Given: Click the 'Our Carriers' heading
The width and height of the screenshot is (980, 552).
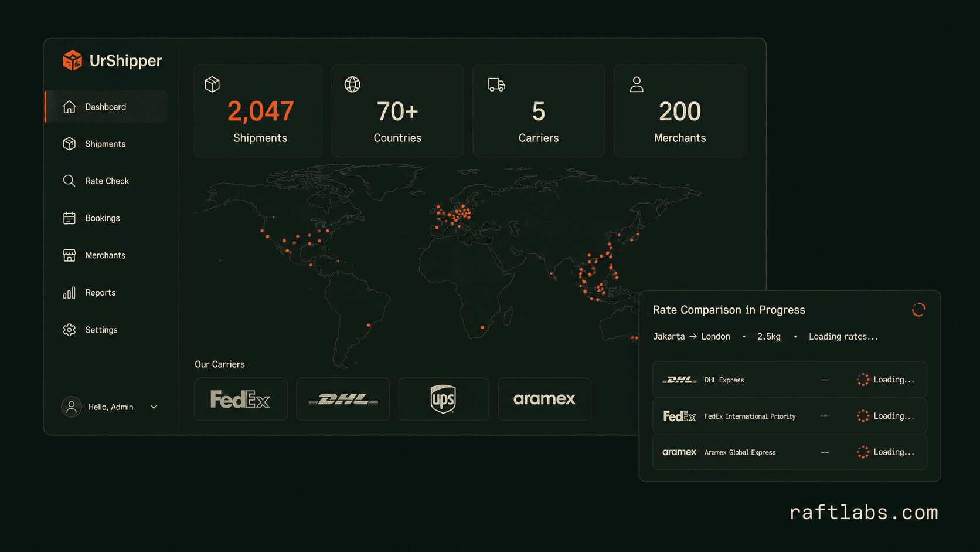Looking at the screenshot, I should (220, 364).
